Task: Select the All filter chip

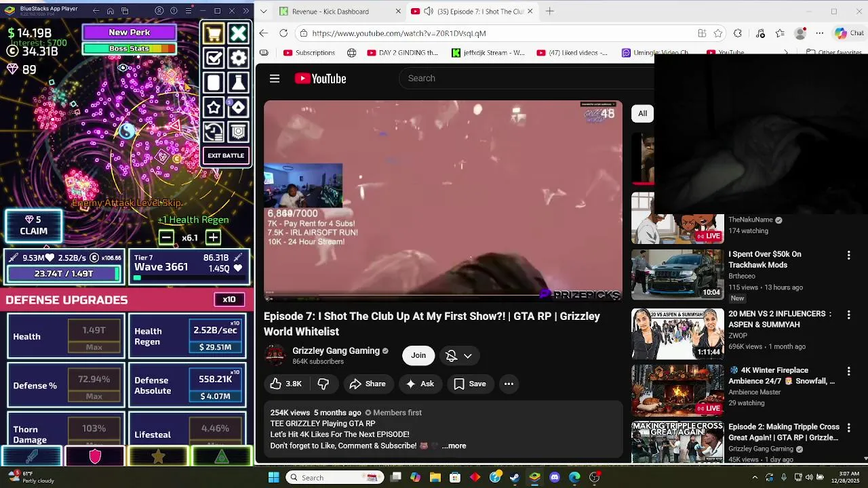Action: [x=642, y=113]
